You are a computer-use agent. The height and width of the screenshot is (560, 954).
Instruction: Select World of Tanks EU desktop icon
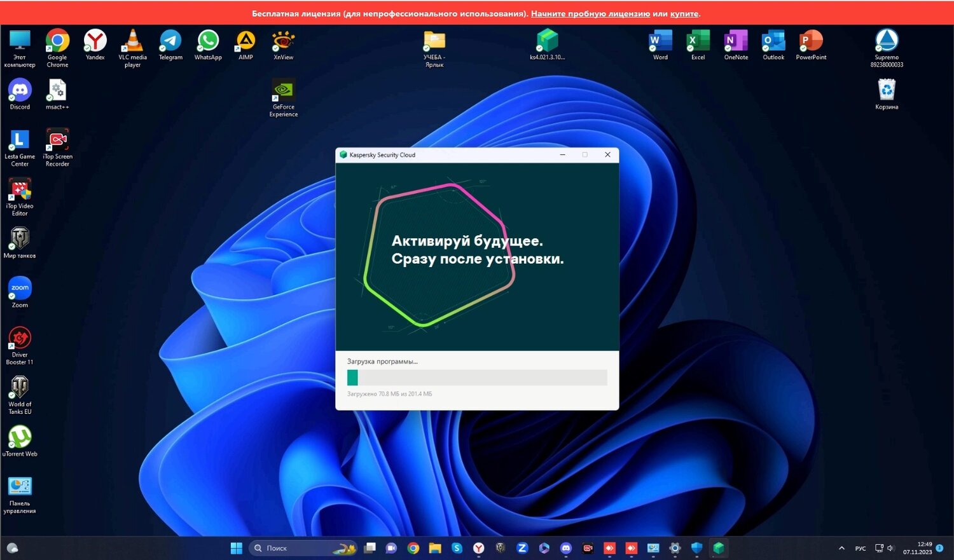20,395
